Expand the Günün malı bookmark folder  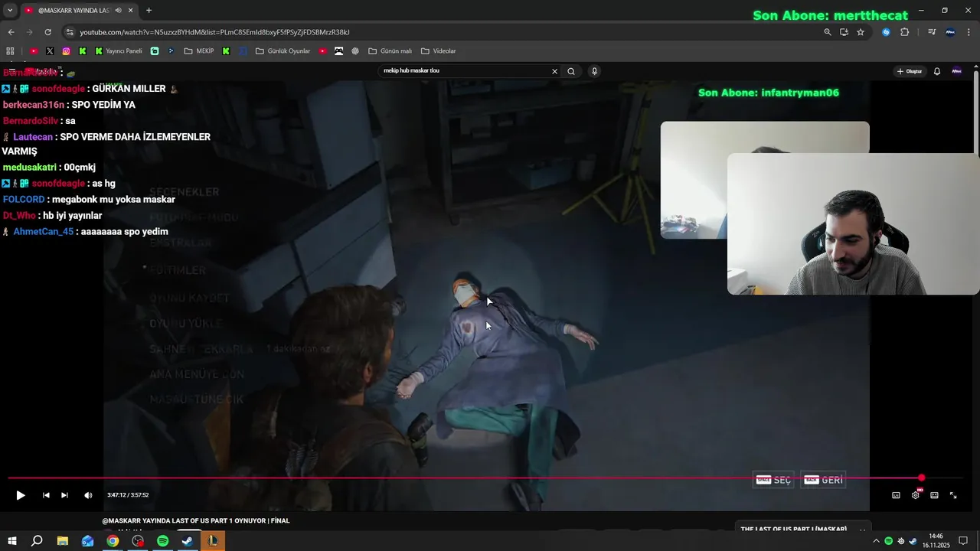390,51
